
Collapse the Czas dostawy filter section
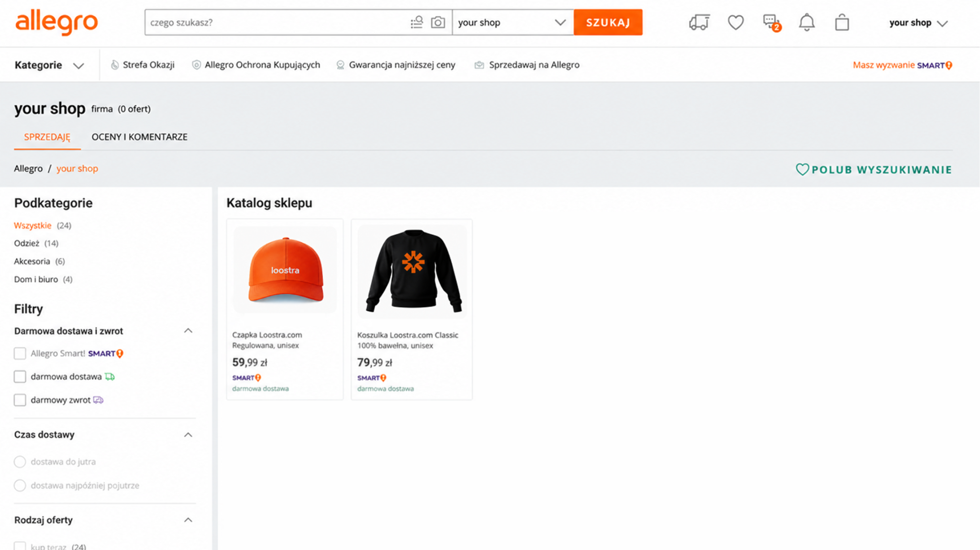pyautogui.click(x=188, y=435)
